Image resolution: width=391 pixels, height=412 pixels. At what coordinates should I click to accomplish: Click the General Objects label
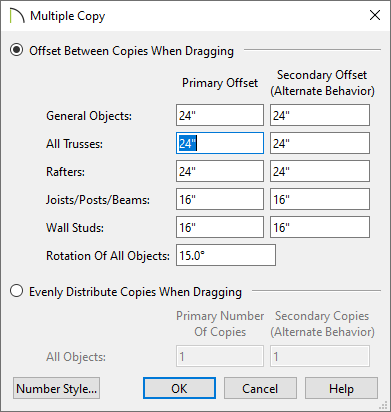point(89,116)
